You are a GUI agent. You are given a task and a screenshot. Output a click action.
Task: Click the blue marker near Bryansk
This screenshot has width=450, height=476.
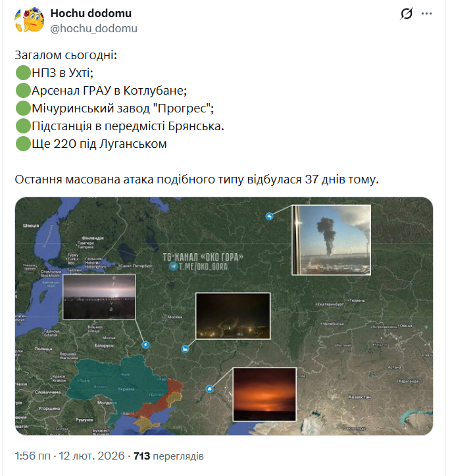(x=145, y=345)
